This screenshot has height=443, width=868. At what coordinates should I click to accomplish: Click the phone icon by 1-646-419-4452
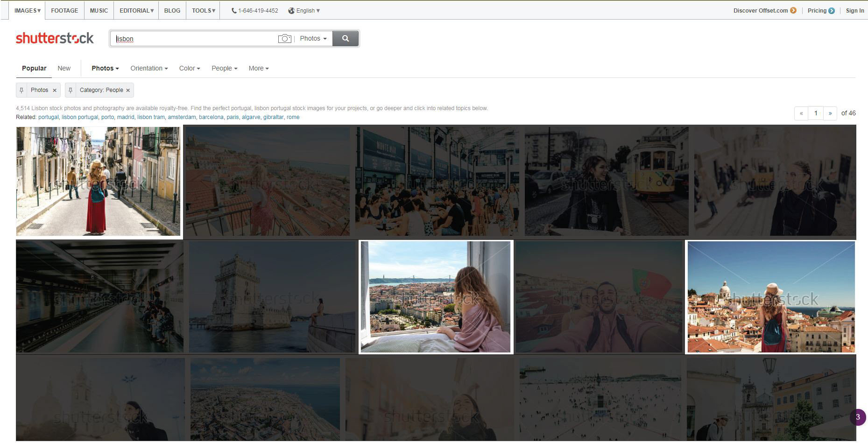click(x=234, y=11)
